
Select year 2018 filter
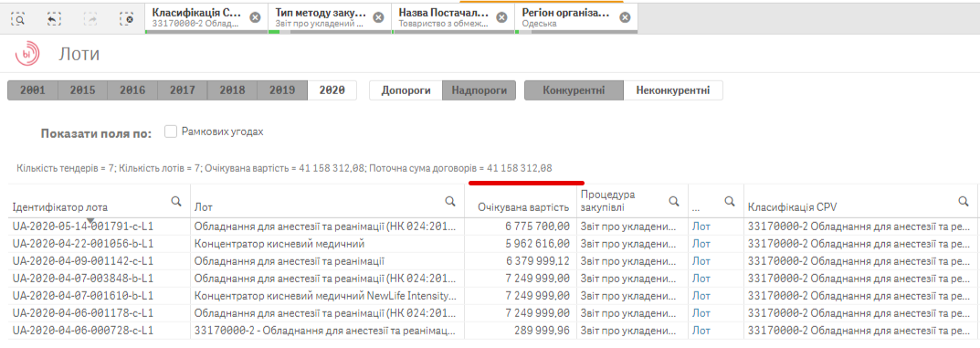[233, 90]
